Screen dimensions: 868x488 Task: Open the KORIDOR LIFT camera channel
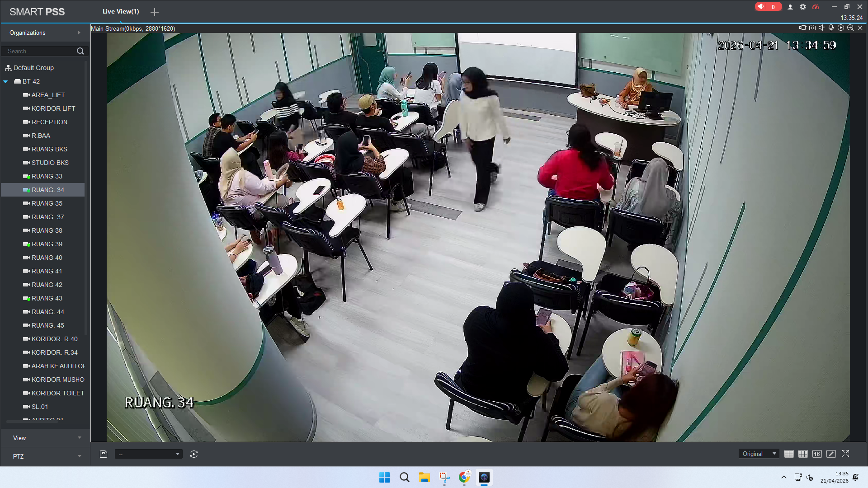(49, 108)
